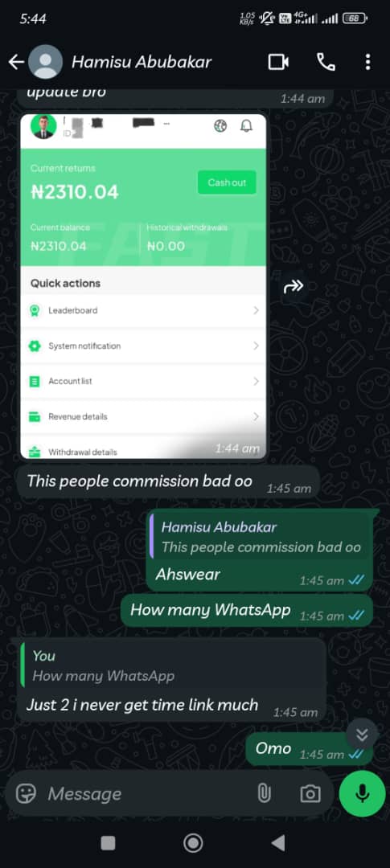Start a video call with Hamisu Abubakar
This screenshot has width=390, height=868.
pyautogui.click(x=278, y=62)
